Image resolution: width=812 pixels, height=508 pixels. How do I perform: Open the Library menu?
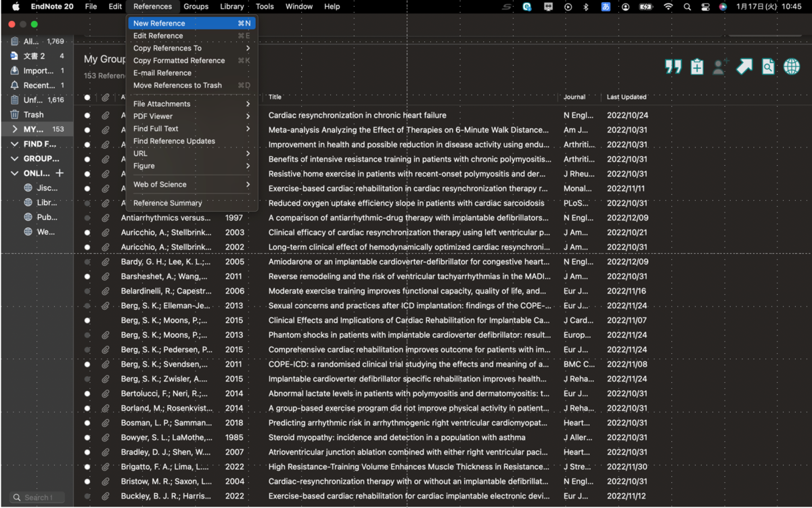coord(232,7)
